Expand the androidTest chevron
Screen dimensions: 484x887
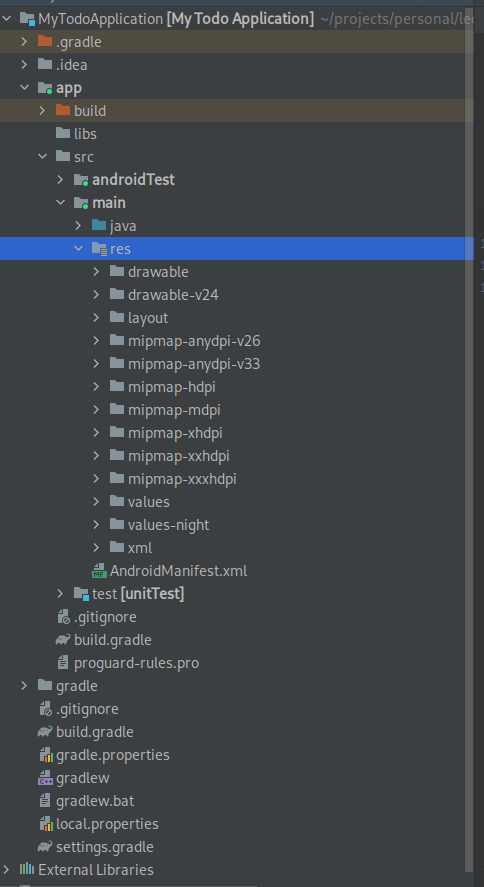(x=60, y=180)
